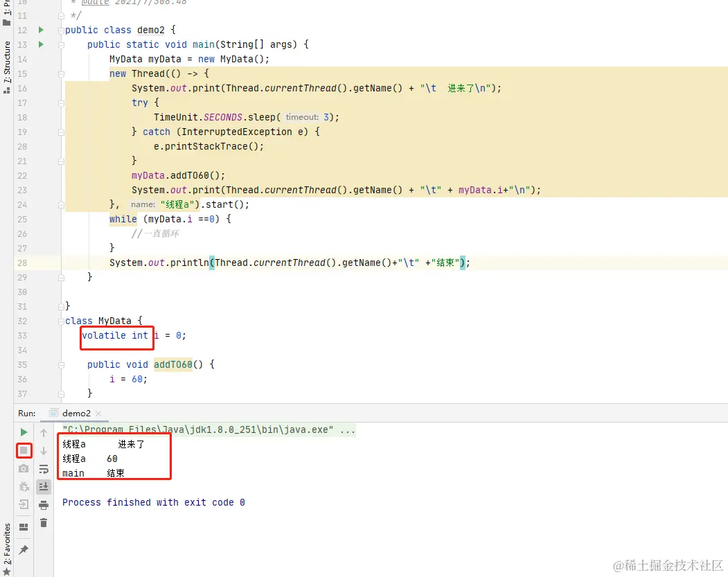Collapse the catch block fold at line 19
The image size is (728, 577).
tap(61, 132)
